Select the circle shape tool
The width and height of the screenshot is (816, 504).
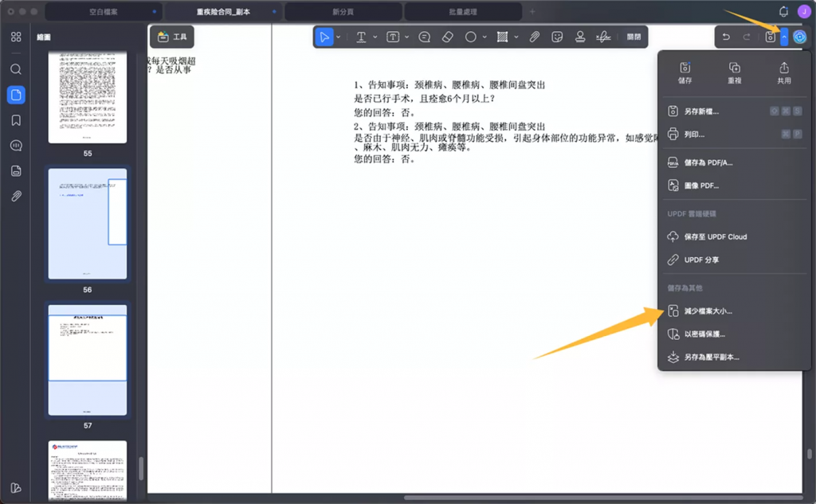point(470,37)
